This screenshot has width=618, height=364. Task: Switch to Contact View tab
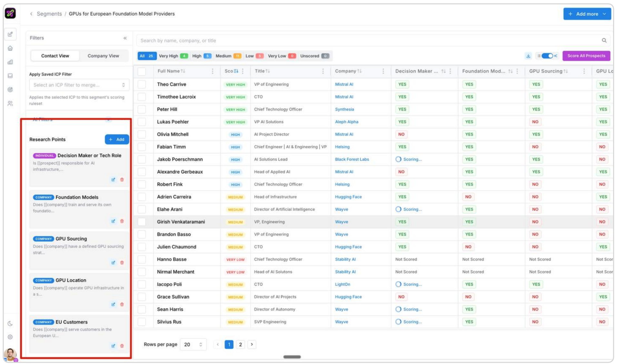(55, 56)
